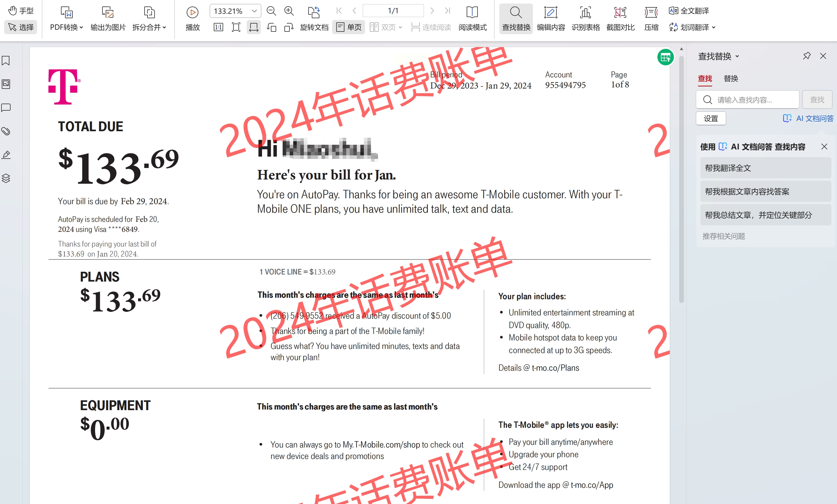Open the zoom percentage dropdown

coord(254,11)
